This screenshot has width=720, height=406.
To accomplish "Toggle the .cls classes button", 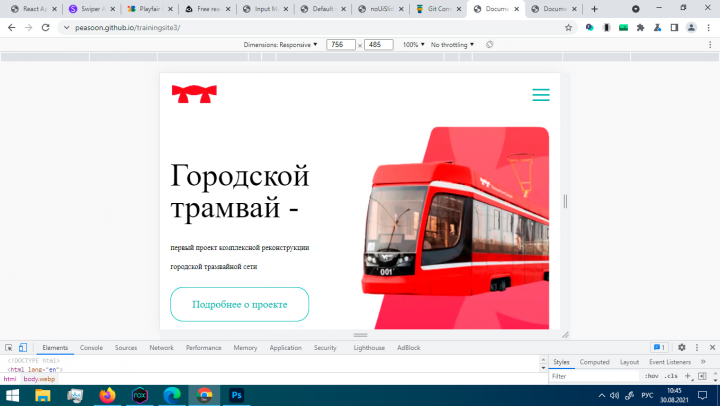I will click(x=671, y=376).
